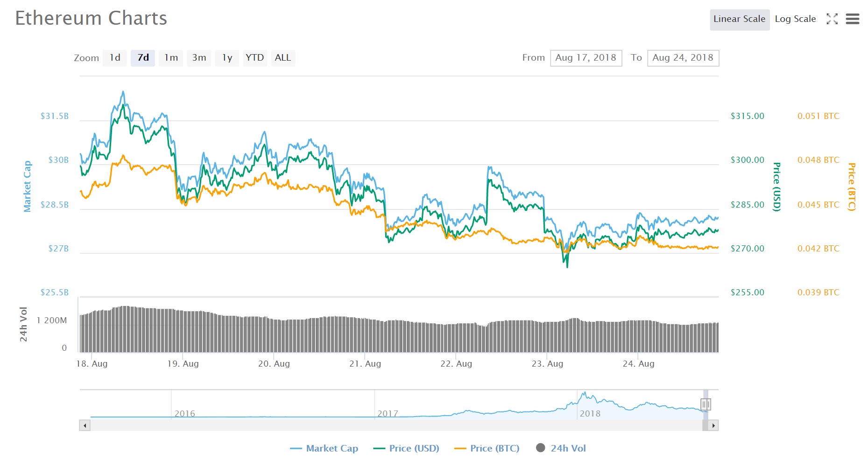The height and width of the screenshot is (459, 868).
Task: Click the 19. Aug axis label
Action: coord(183,364)
